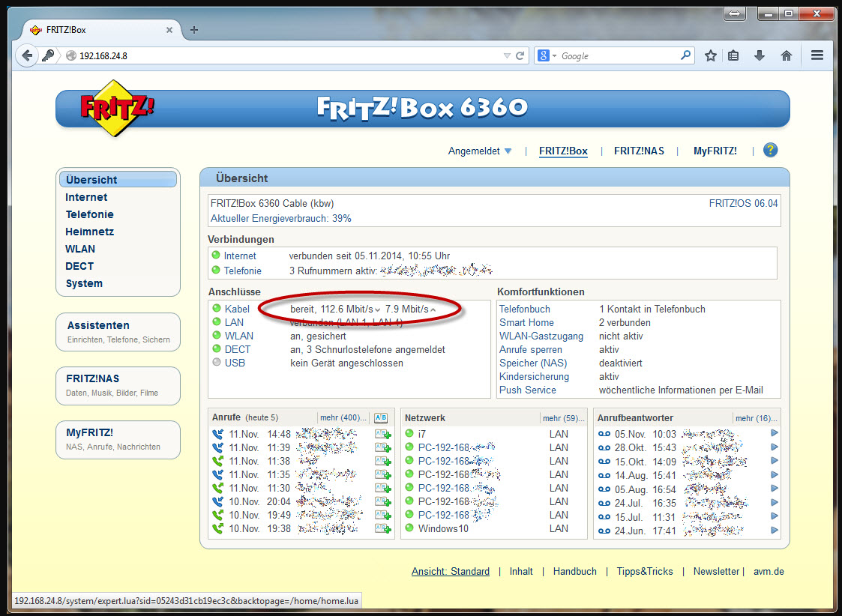Viewport: 842px width, 616px height.
Task: Click the Google search magnifier icon
Action: [685, 55]
